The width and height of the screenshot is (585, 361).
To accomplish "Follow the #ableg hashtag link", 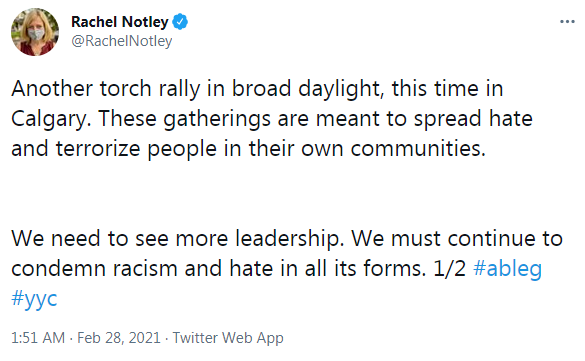I will pos(507,269).
